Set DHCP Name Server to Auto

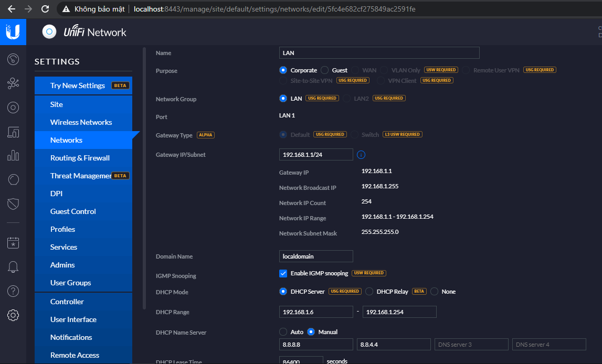click(283, 332)
